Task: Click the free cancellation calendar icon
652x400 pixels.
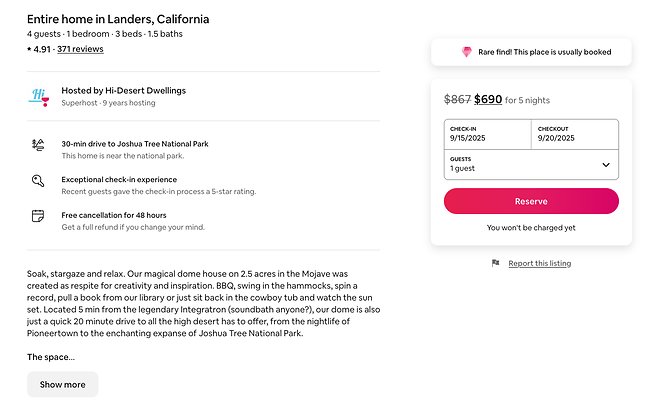Action: pyautogui.click(x=38, y=216)
